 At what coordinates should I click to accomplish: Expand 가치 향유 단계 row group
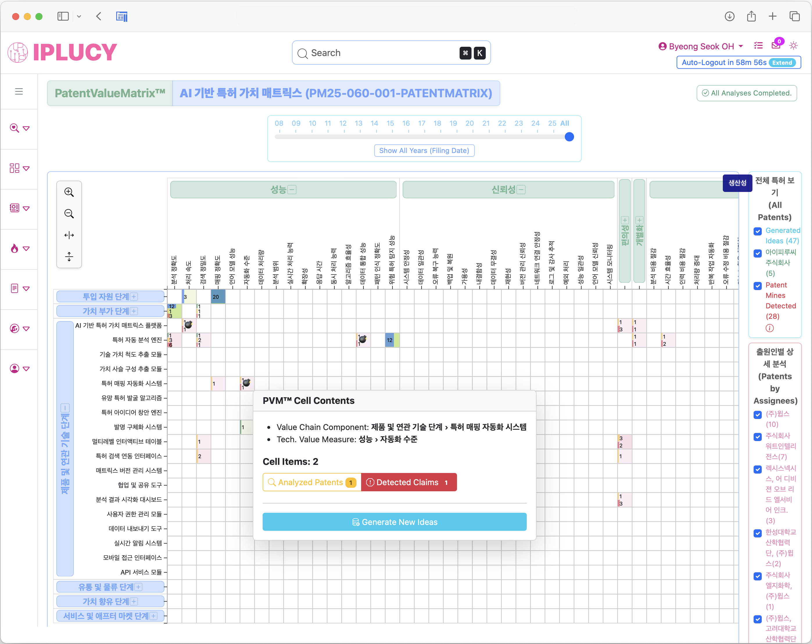pos(134,602)
